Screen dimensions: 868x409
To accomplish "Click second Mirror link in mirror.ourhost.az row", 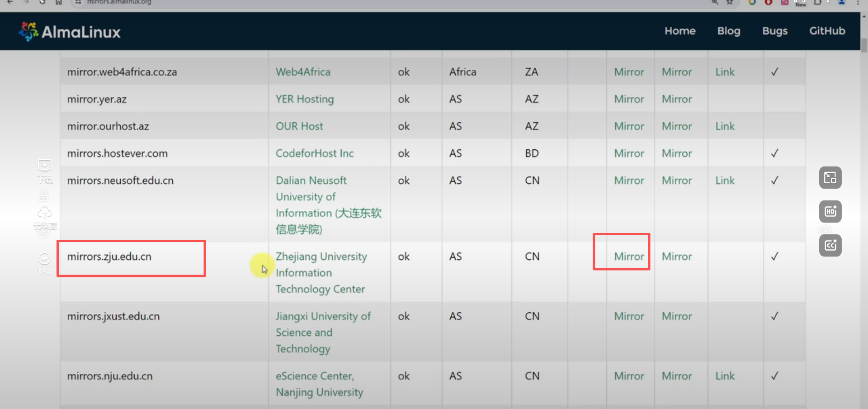I will point(677,126).
